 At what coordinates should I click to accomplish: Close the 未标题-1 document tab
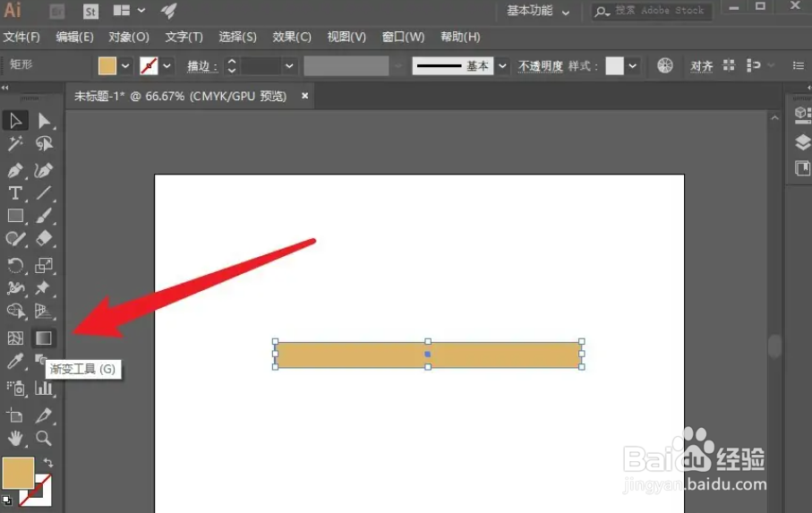[x=305, y=96]
